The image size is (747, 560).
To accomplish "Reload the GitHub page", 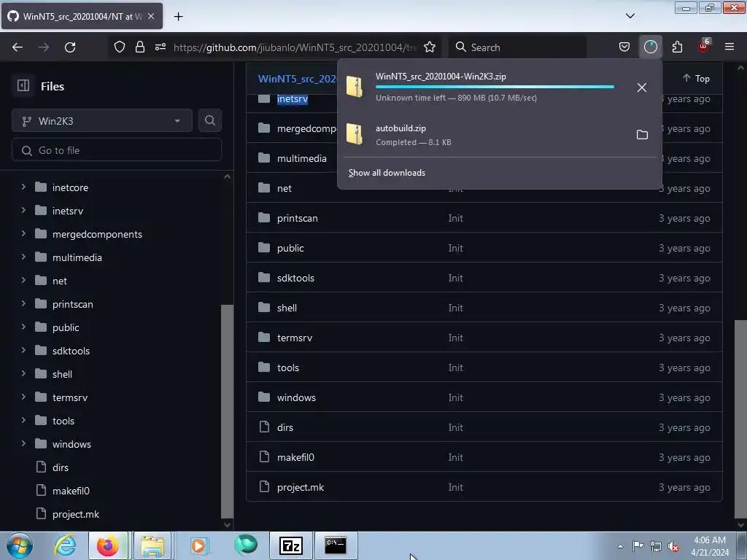I will (x=70, y=47).
